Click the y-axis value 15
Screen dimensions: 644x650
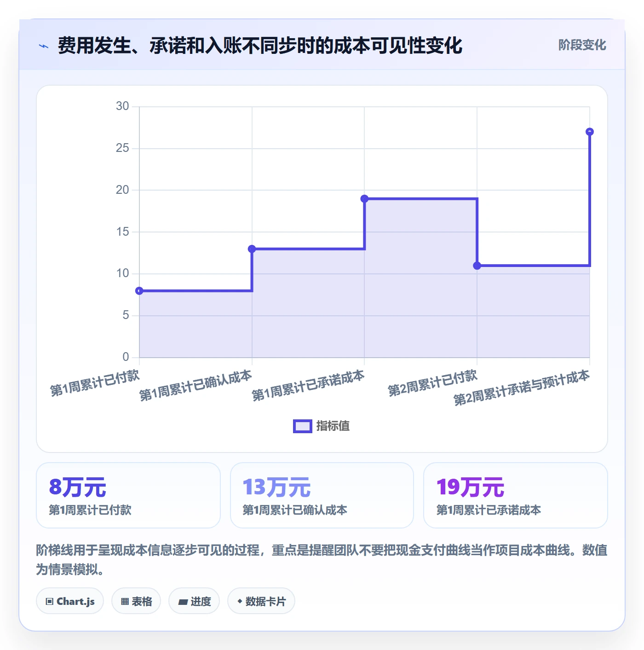(x=122, y=232)
